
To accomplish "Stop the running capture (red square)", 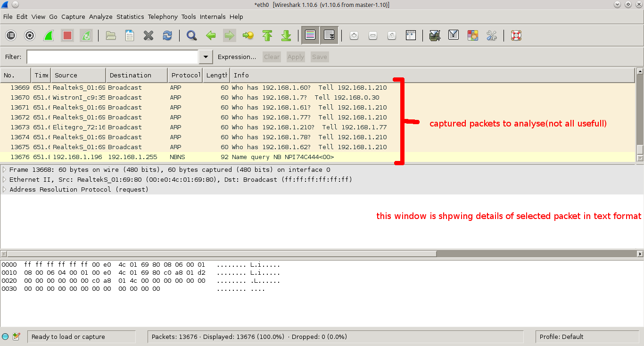I will [67, 35].
